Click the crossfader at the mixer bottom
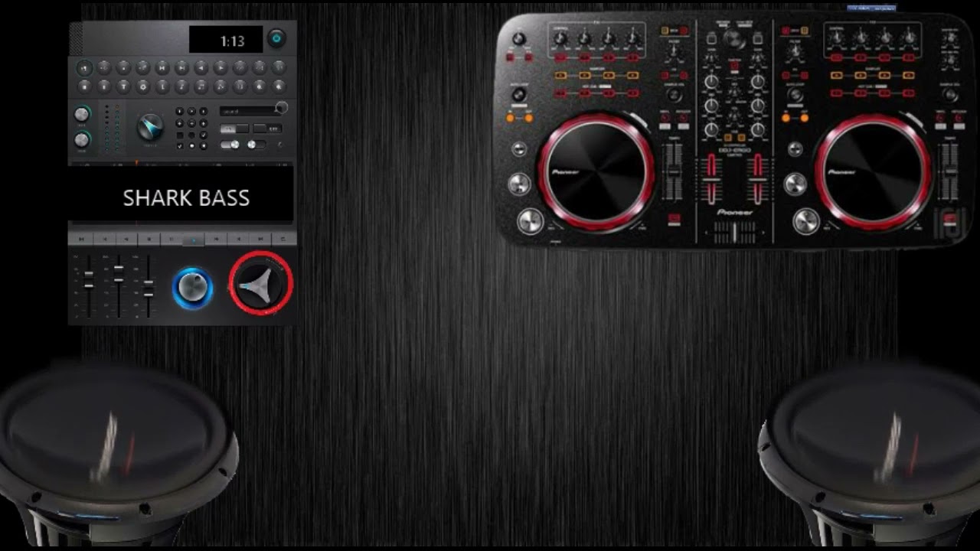The image size is (980, 551). pyautogui.click(x=735, y=232)
